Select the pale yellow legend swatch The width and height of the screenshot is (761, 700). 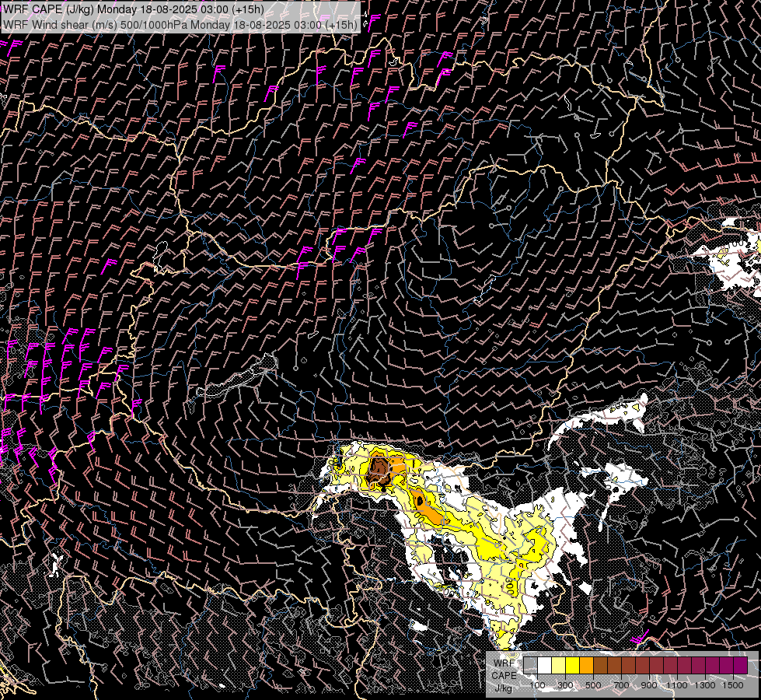click(558, 665)
